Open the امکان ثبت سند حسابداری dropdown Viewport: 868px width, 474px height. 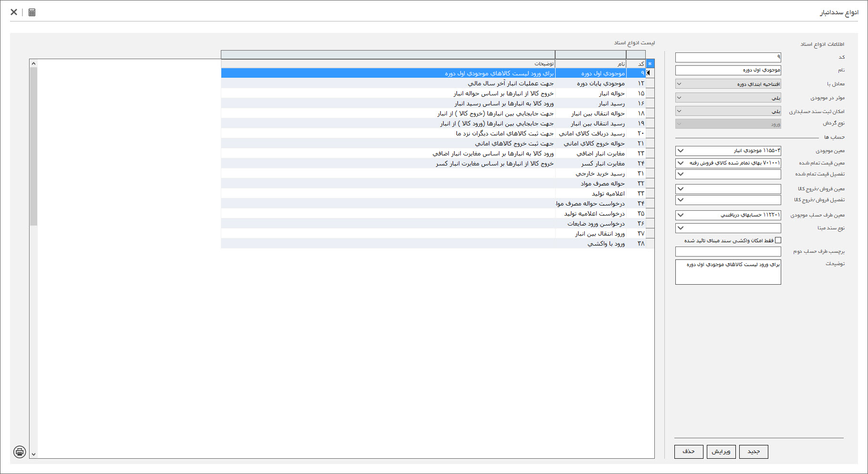pyautogui.click(x=728, y=111)
